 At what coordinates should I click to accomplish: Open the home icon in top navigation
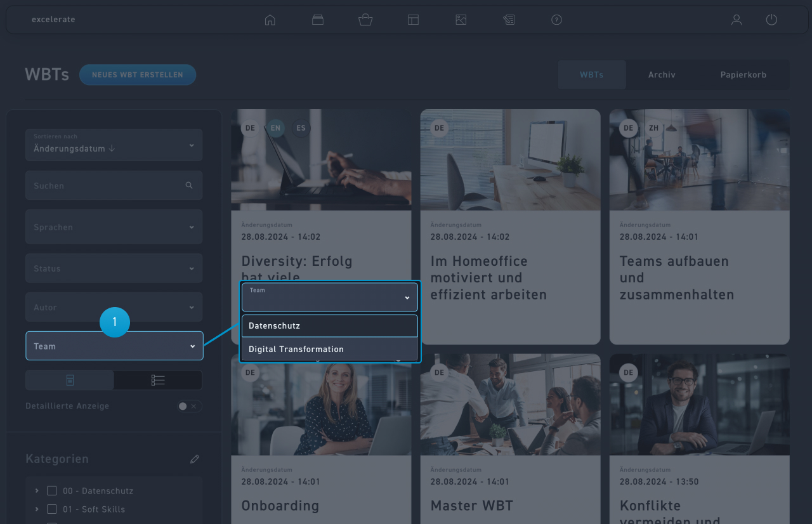pos(270,20)
